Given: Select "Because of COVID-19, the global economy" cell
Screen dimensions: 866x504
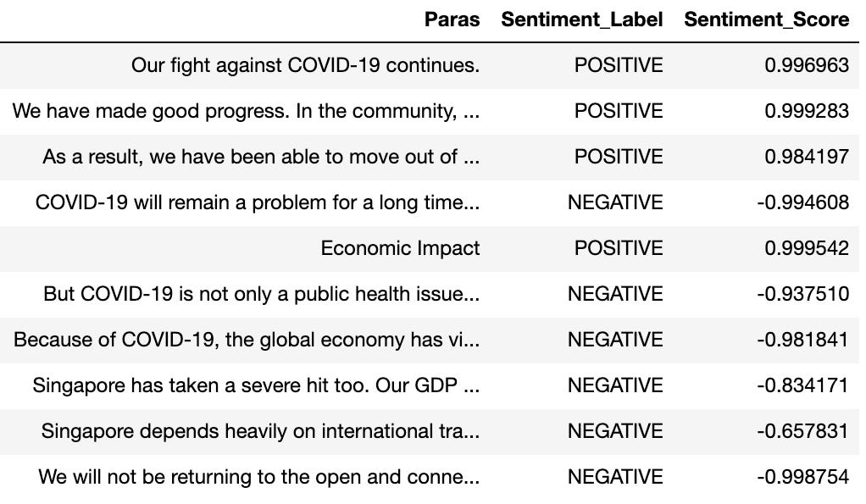Looking at the screenshot, I should pos(247,340).
